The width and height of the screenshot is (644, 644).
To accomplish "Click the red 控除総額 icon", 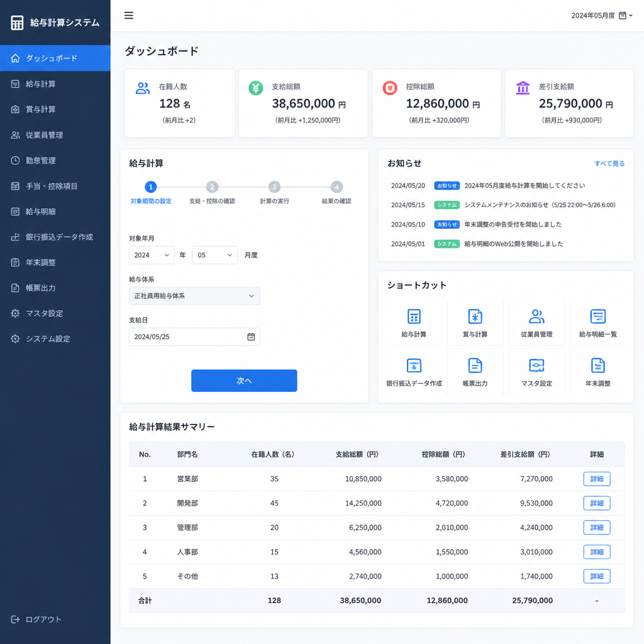I will [390, 88].
